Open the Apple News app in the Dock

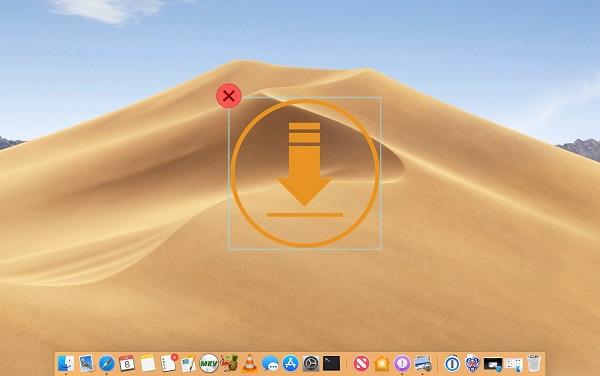point(361,363)
